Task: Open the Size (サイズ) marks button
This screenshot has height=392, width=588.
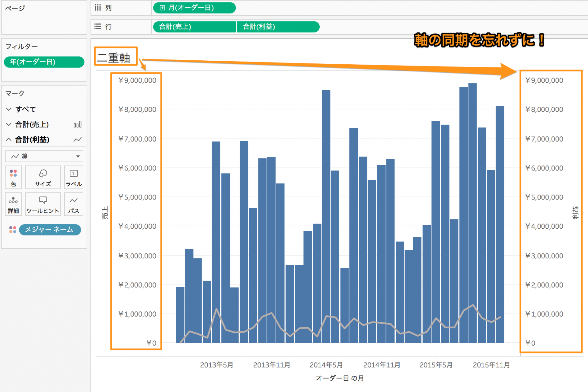Action: click(x=43, y=177)
